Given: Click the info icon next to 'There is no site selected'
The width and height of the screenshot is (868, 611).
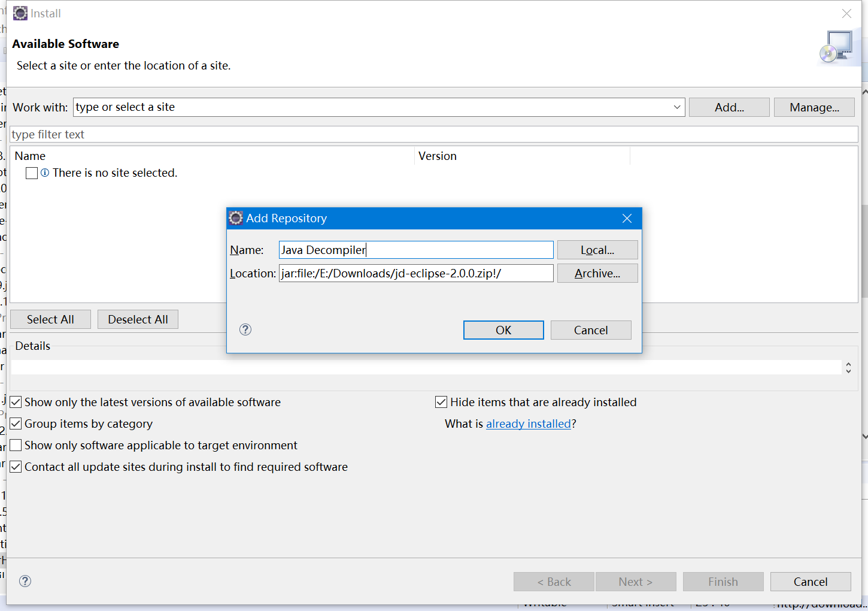Looking at the screenshot, I should pos(45,173).
